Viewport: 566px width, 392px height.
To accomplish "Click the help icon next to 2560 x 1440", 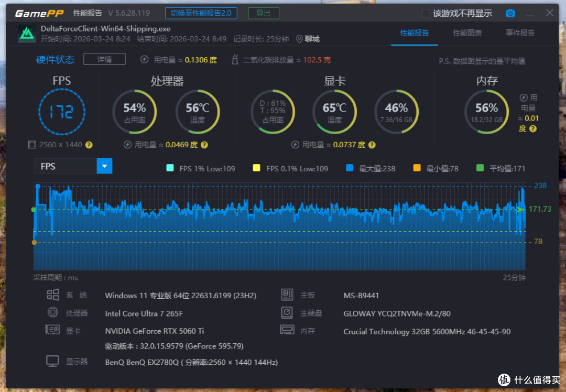I will [89, 145].
